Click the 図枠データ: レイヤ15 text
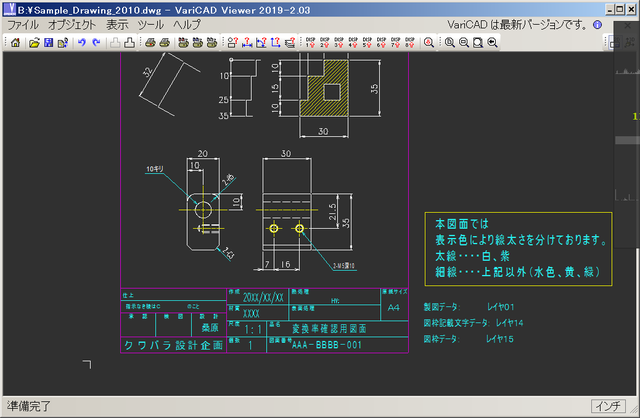640x418 pixels. click(x=469, y=339)
